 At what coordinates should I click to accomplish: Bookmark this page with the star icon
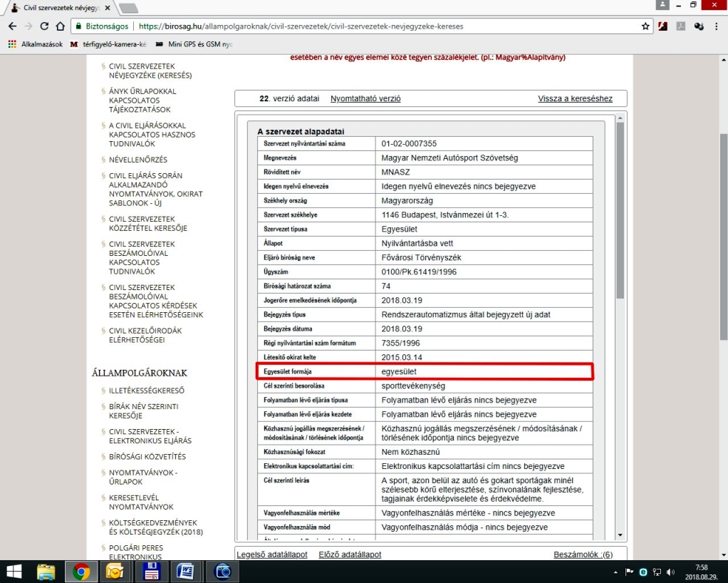click(645, 26)
